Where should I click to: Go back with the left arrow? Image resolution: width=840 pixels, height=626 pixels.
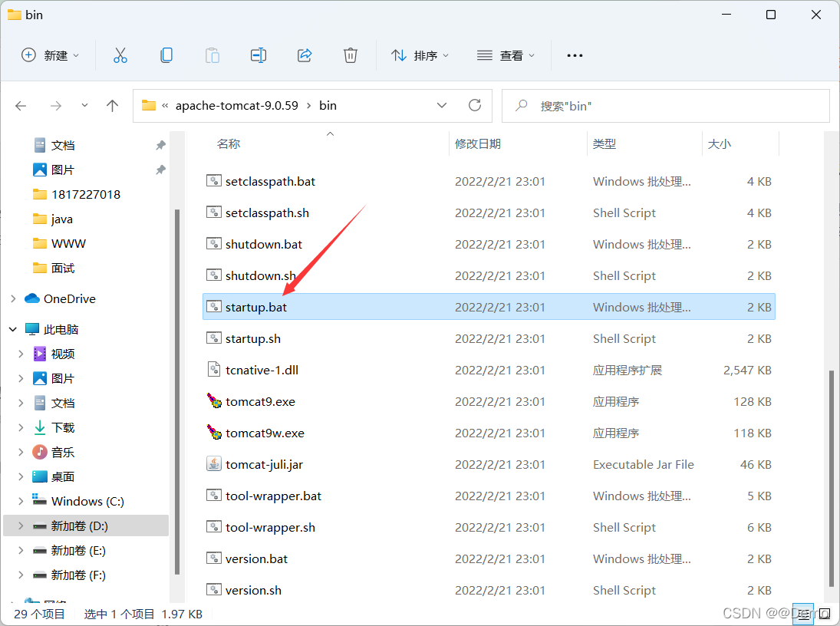coord(21,106)
